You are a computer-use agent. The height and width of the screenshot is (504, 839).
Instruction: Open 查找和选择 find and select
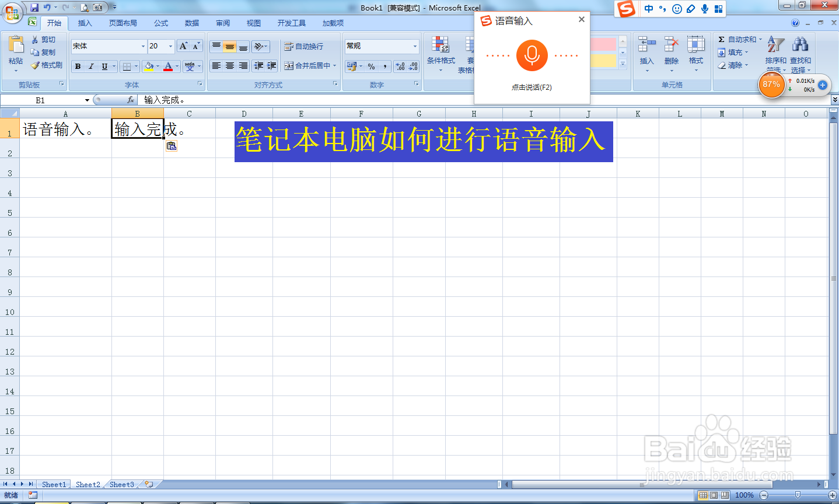[800, 54]
